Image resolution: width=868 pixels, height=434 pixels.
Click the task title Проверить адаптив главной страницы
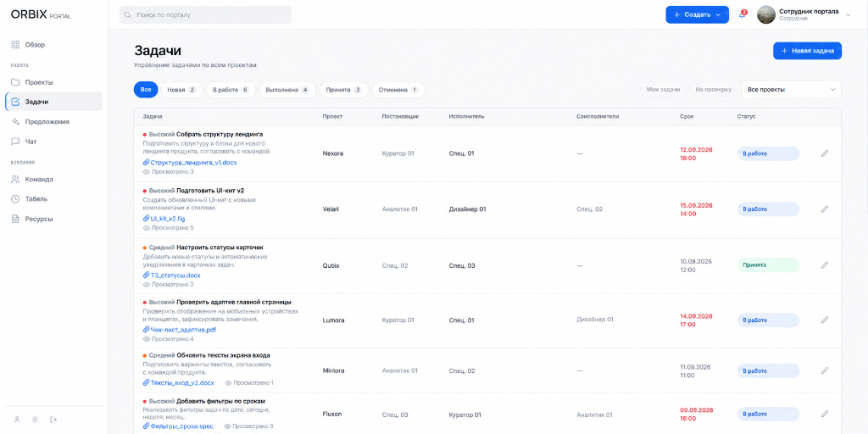coord(234,303)
